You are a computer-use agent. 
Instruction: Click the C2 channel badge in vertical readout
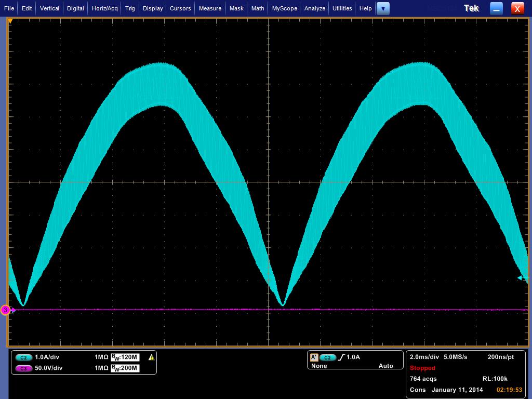(24, 357)
